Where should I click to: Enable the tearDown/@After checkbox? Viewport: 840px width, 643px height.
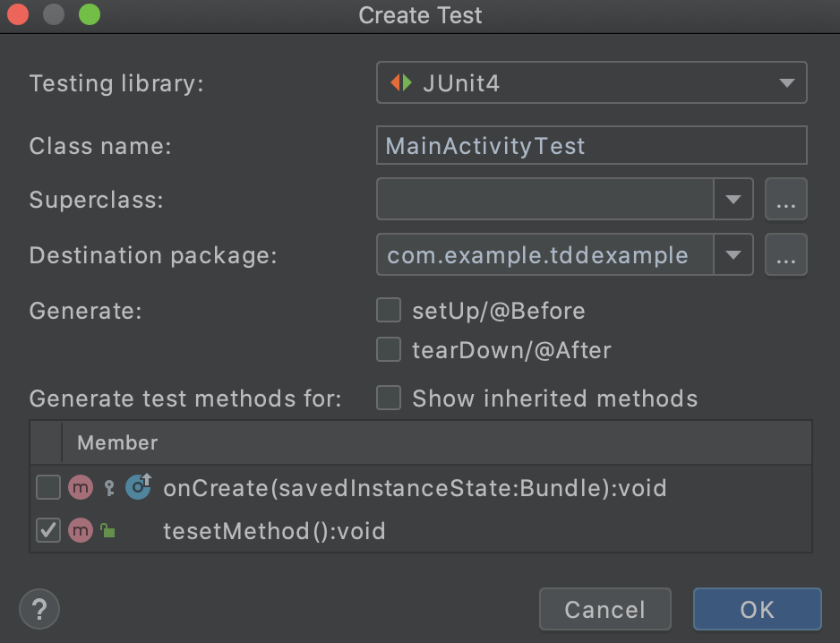tap(389, 349)
